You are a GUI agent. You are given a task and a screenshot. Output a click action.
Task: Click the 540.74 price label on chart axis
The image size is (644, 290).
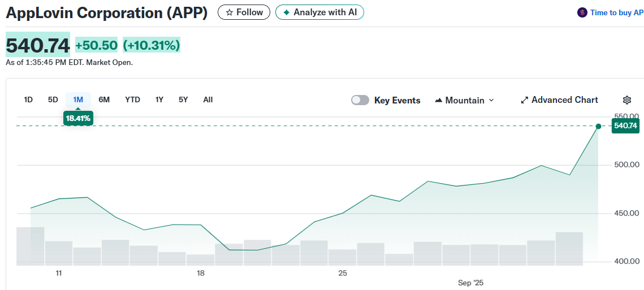coord(625,125)
